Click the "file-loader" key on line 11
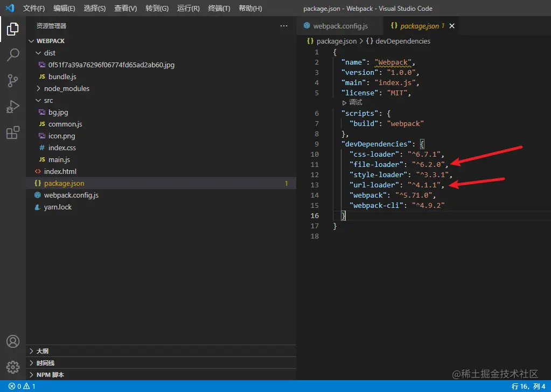 coord(376,164)
